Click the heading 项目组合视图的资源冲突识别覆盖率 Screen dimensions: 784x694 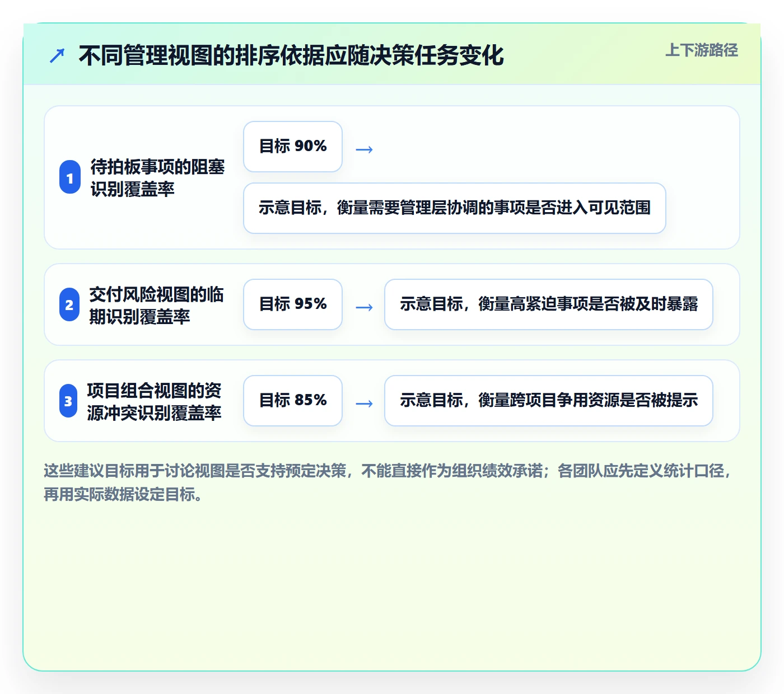[x=154, y=401]
